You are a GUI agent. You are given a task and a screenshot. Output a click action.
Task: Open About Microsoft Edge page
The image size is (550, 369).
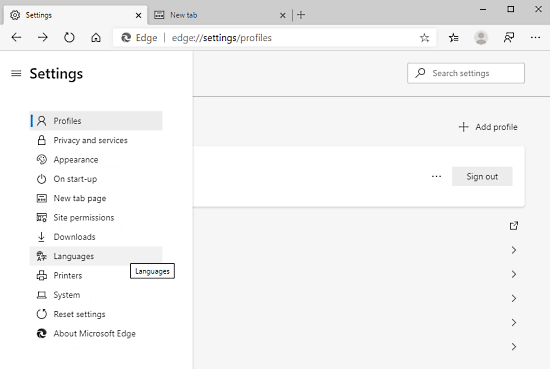96,333
